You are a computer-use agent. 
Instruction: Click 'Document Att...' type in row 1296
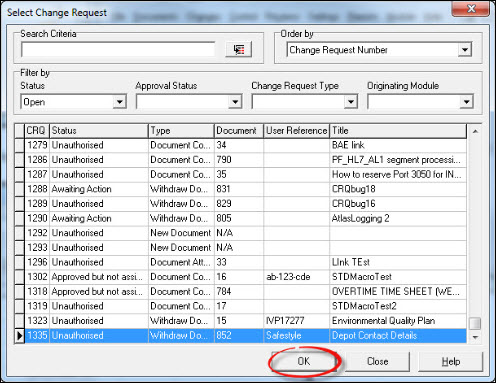180,262
